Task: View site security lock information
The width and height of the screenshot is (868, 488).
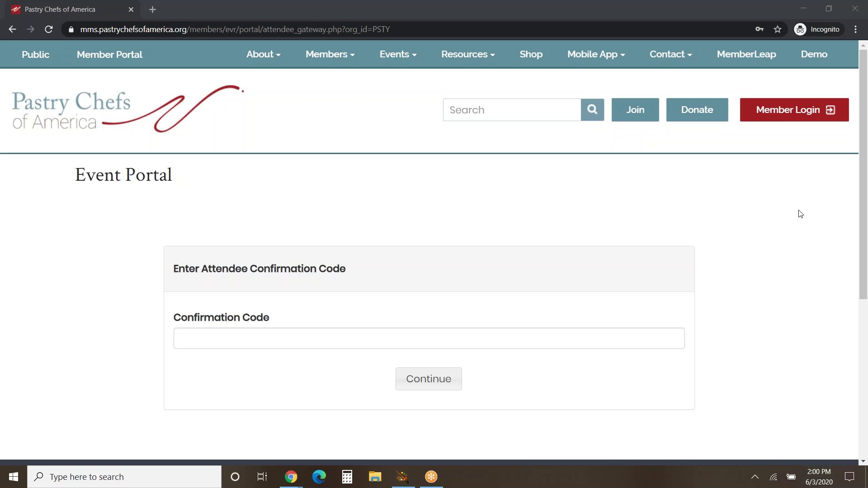Action: click(x=71, y=29)
